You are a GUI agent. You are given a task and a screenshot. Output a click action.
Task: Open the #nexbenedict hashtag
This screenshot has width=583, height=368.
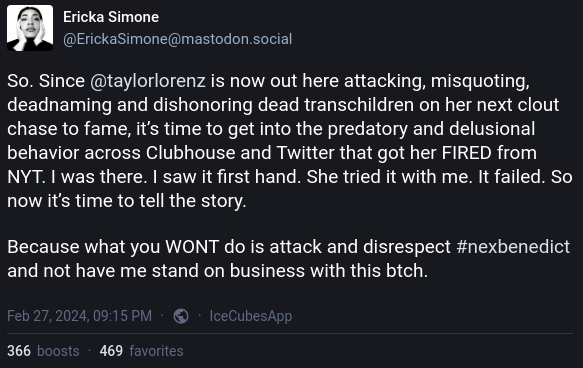point(513,247)
